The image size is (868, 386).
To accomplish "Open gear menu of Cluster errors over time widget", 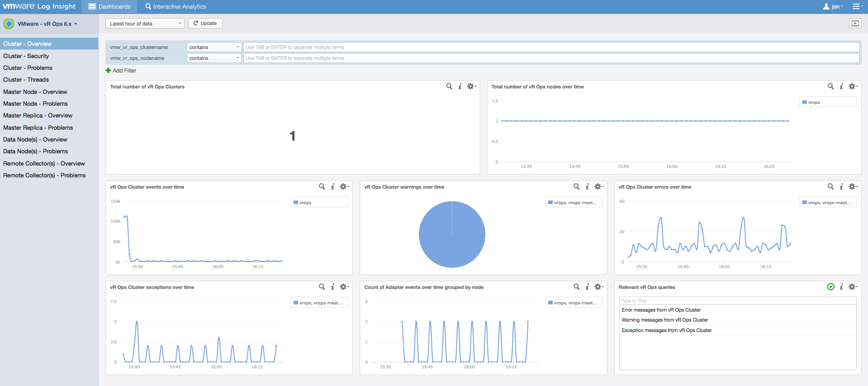I will tap(853, 186).
